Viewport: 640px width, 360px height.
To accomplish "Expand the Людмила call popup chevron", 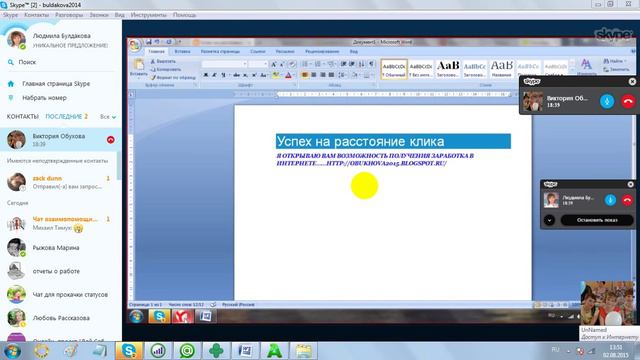I will coord(549,220).
